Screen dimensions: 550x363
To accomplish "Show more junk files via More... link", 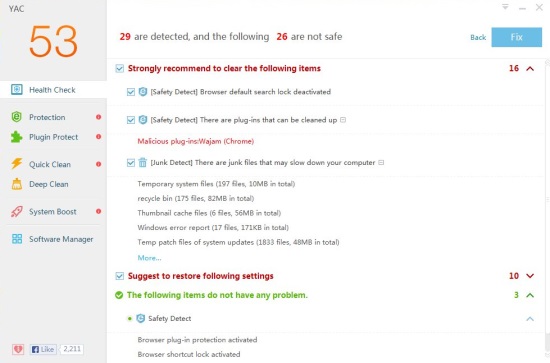I will (x=149, y=258).
